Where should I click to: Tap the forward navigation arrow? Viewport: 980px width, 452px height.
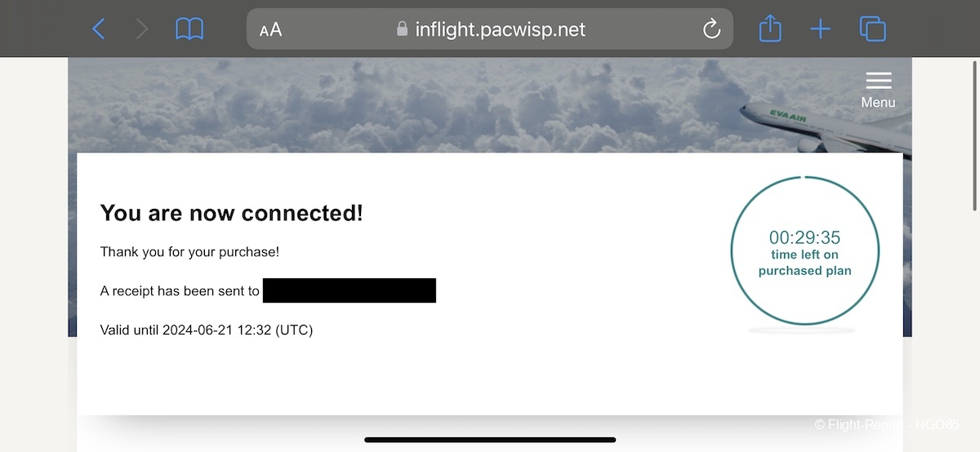(142, 29)
